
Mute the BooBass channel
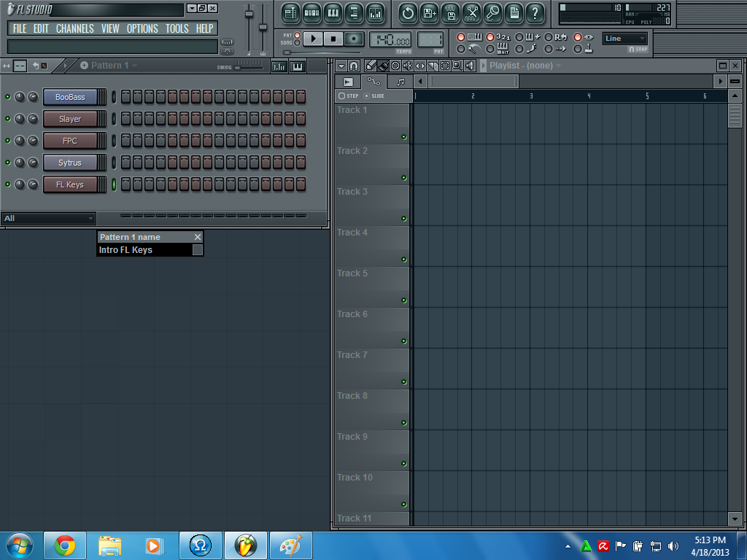pos(7,97)
